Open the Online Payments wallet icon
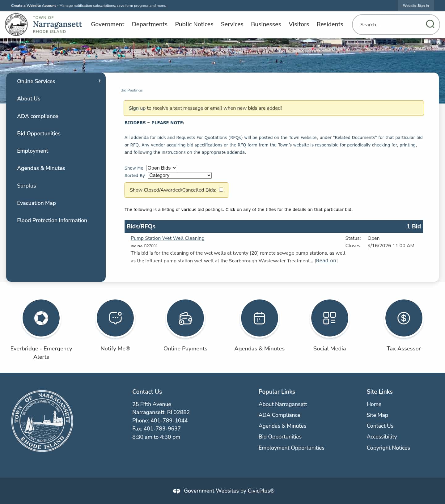The image size is (445, 504). point(185,318)
